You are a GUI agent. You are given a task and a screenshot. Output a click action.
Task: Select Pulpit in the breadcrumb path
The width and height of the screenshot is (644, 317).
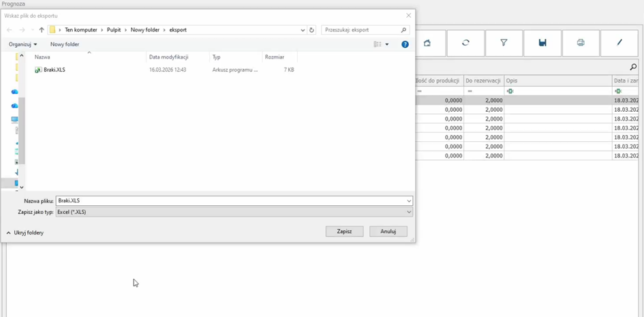click(x=114, y=30)
